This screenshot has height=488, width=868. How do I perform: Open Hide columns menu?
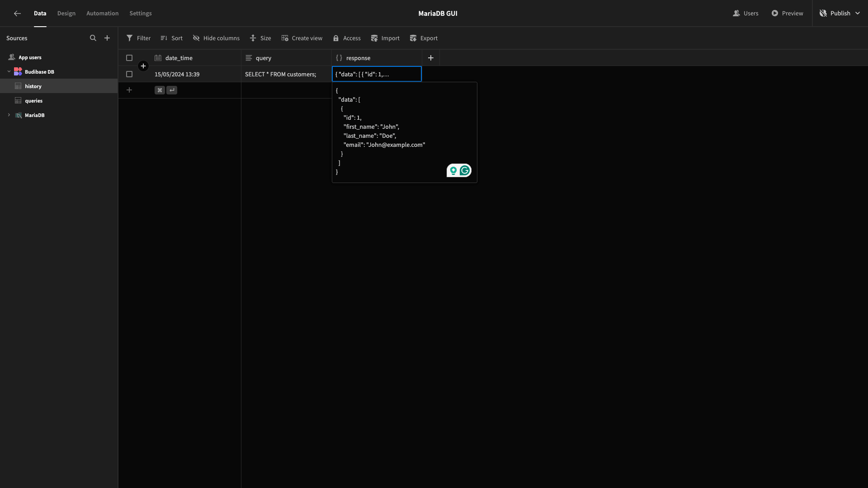[216, 38]
